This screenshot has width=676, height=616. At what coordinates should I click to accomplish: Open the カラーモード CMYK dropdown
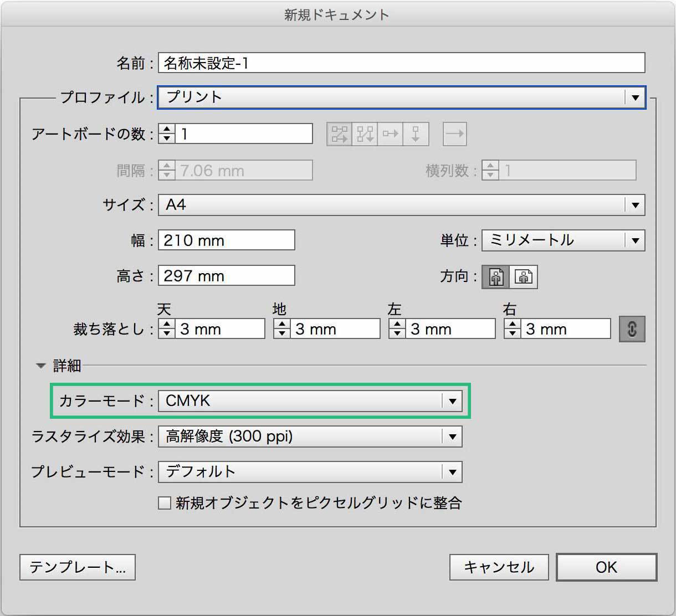[453, 401]
